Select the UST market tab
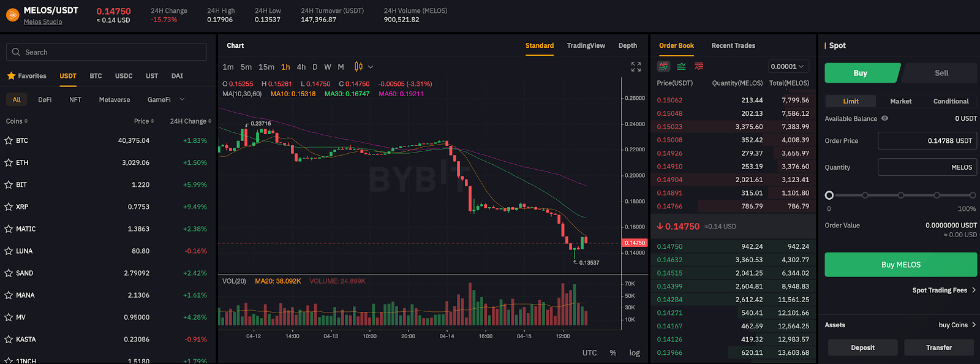The width and height of the screenshot is (980, 364). [152, 76]
